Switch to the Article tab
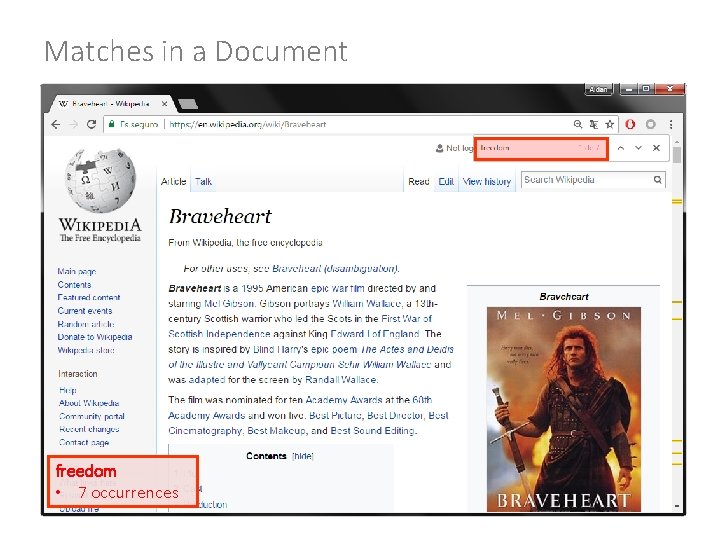720x540 pixels. pyautogui.click(x=174, y=182)
